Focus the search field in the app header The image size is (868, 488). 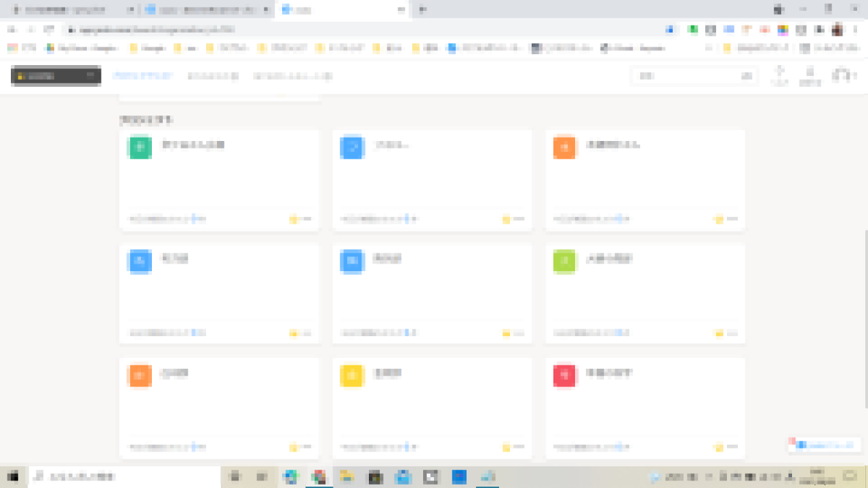coord(694,76)
